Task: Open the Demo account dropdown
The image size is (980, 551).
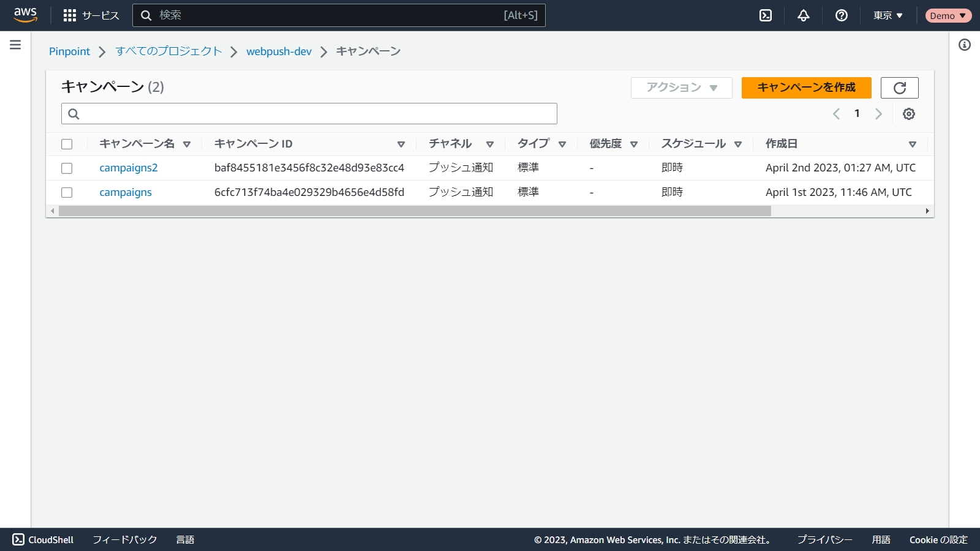Action: [948, 15]
